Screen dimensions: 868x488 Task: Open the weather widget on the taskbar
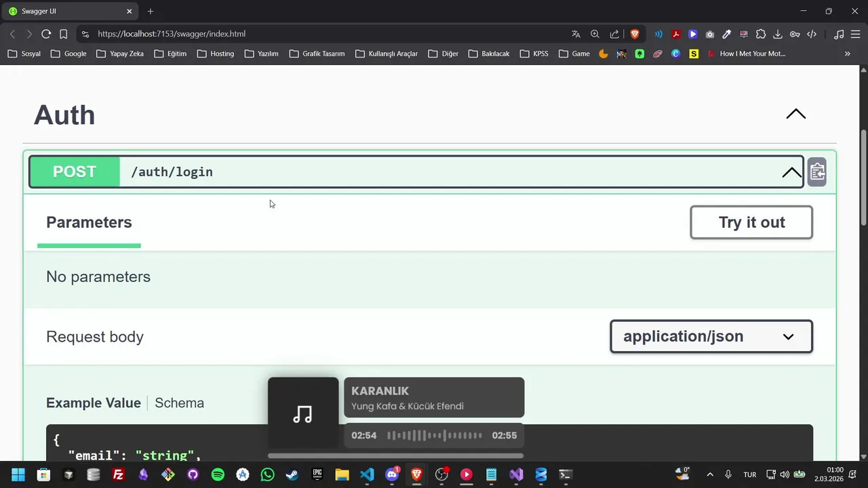pos(682,474)
